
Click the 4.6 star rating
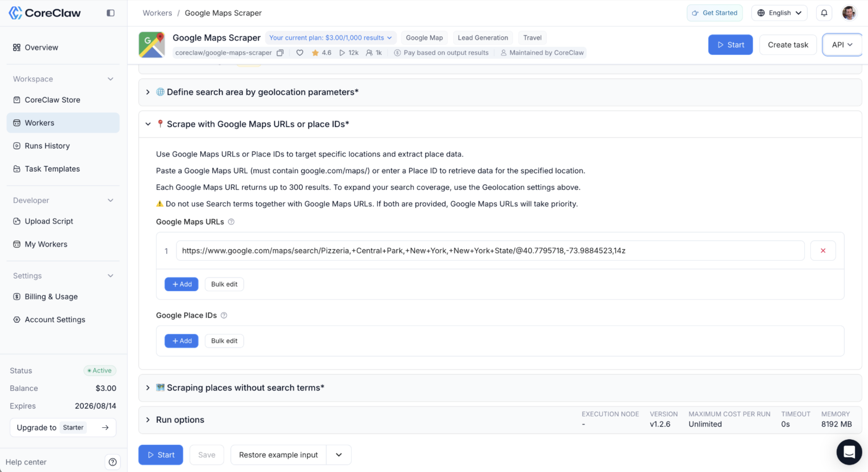tap(322, 53)
